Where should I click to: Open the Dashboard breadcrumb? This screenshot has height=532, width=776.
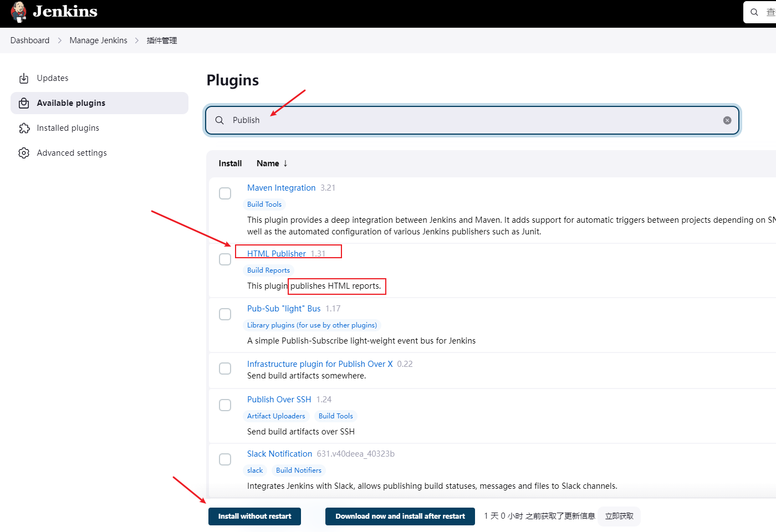(x=30, y=40)
